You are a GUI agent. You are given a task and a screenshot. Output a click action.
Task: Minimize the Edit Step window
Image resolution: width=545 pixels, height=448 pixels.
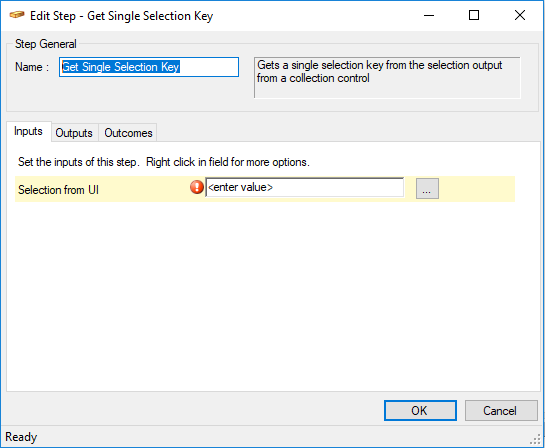429,15
